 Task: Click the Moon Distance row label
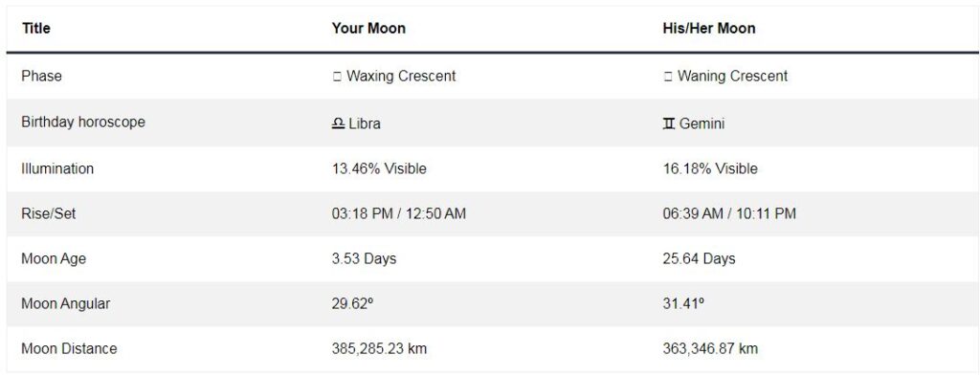[x=69, y=349]
